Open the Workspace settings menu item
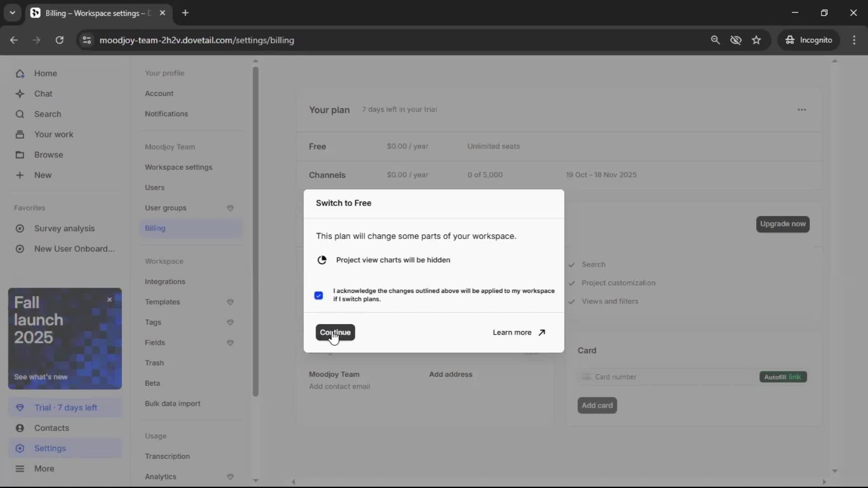Image resolution: width=868 pixels, height=488 pixels. click(x=179, y=167)
